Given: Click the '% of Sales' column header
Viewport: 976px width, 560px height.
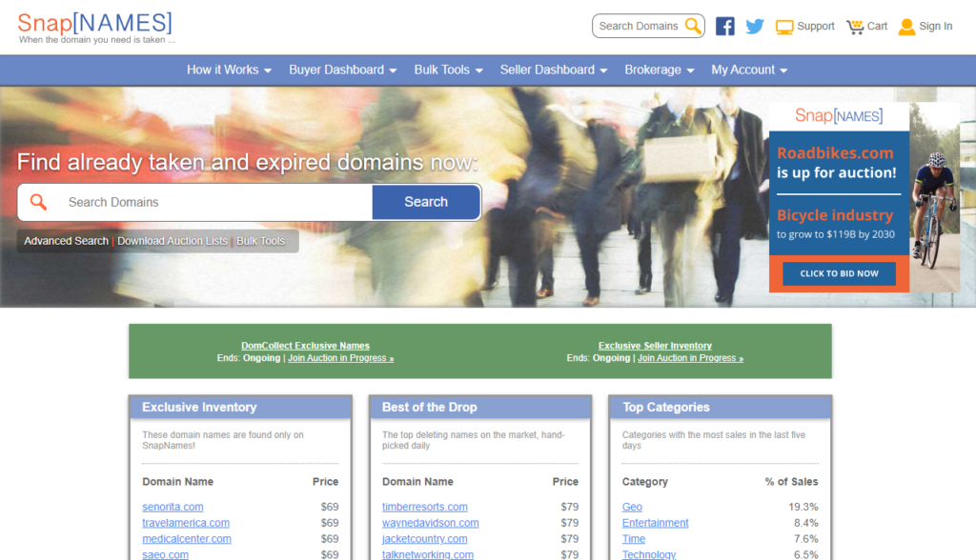Looking at the screenshot, I should [x=791, y=482].
